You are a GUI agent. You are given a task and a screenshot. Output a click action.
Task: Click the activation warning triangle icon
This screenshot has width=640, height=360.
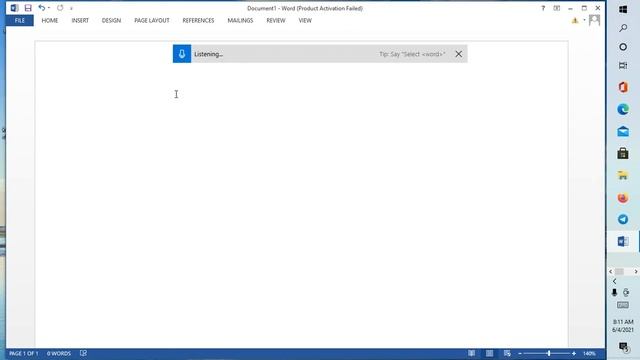(575, 20)
